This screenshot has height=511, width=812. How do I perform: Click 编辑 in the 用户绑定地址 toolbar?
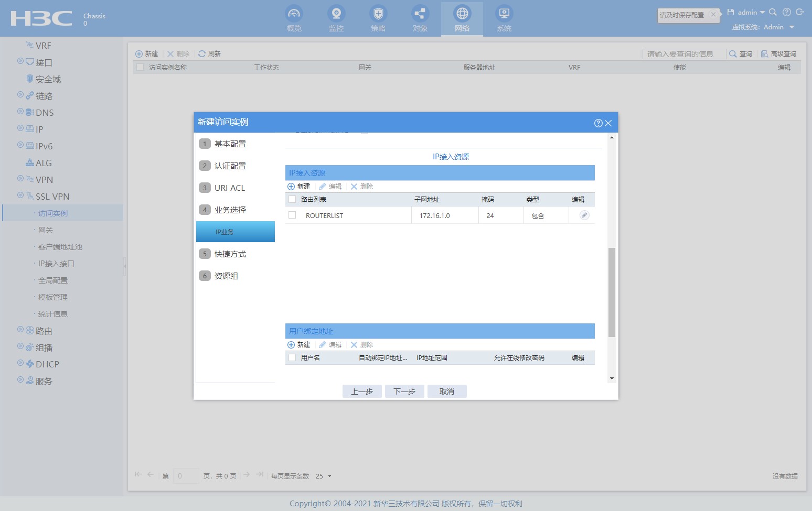point(330,345)
